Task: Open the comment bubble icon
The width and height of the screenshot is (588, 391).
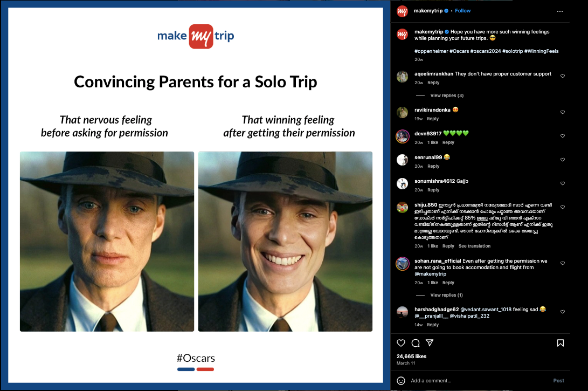Action: 416,343
